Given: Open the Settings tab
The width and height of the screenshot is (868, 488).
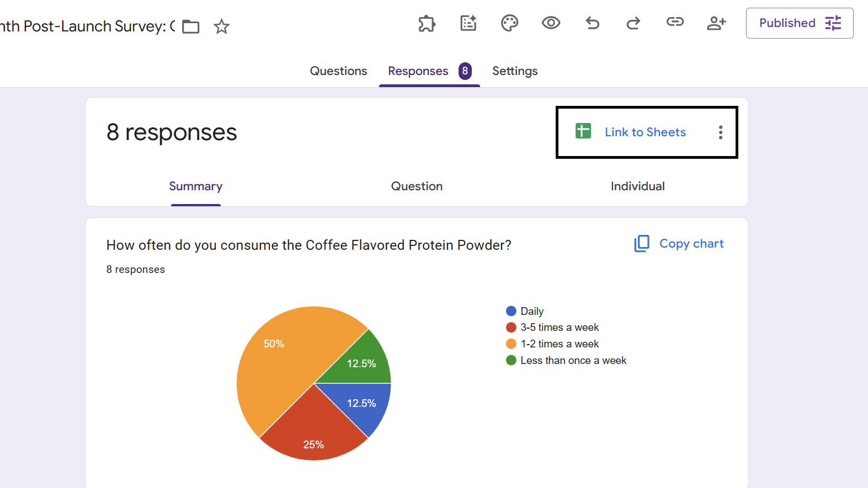Looking at the screenshot, I should click(x=515, y=71).
